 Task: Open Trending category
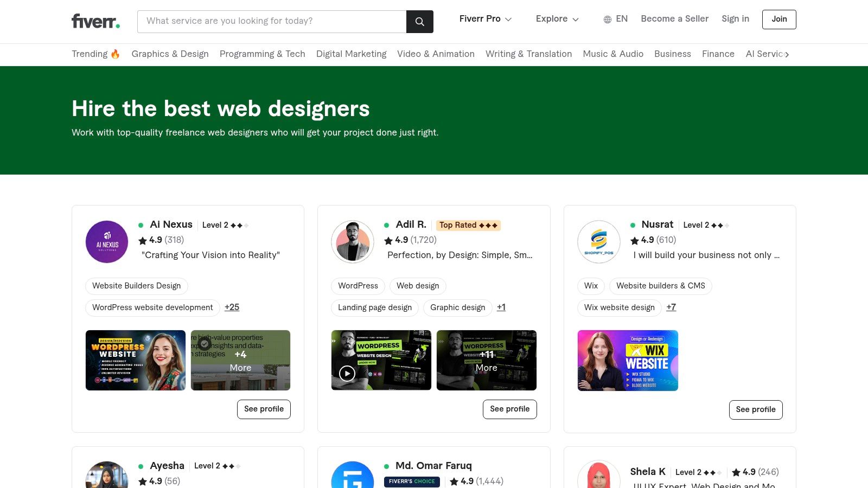coord(95,54)
